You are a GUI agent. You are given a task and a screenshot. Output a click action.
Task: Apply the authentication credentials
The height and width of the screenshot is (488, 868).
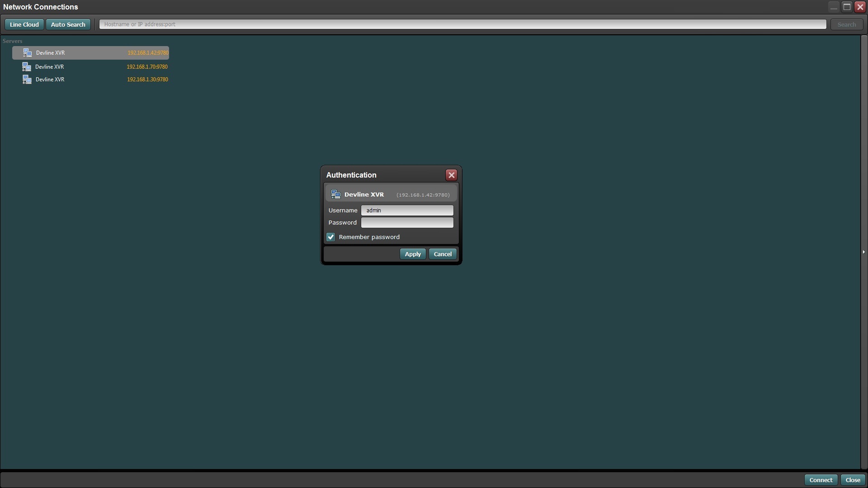tap(413, 254)
